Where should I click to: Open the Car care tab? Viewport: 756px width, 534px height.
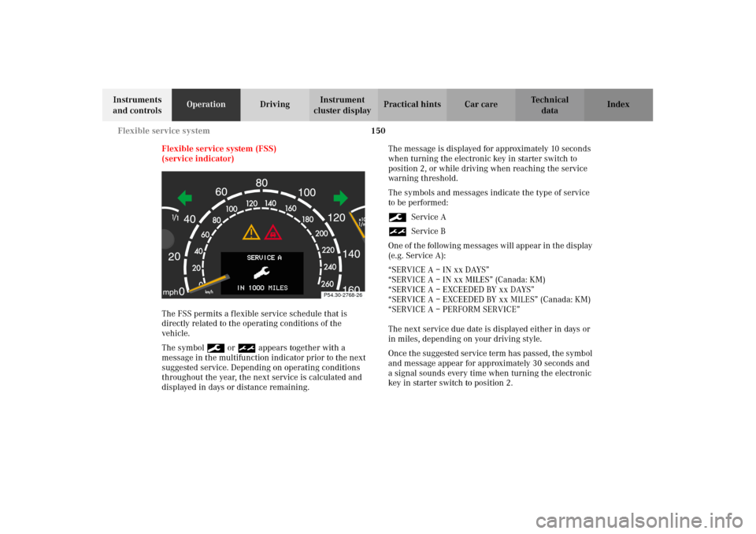point(480,105)
